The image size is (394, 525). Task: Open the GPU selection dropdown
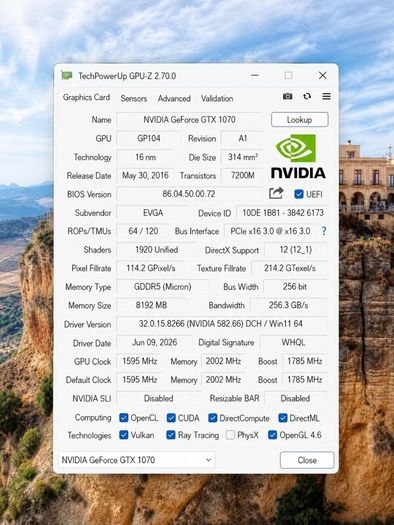[x=137, y=460]
